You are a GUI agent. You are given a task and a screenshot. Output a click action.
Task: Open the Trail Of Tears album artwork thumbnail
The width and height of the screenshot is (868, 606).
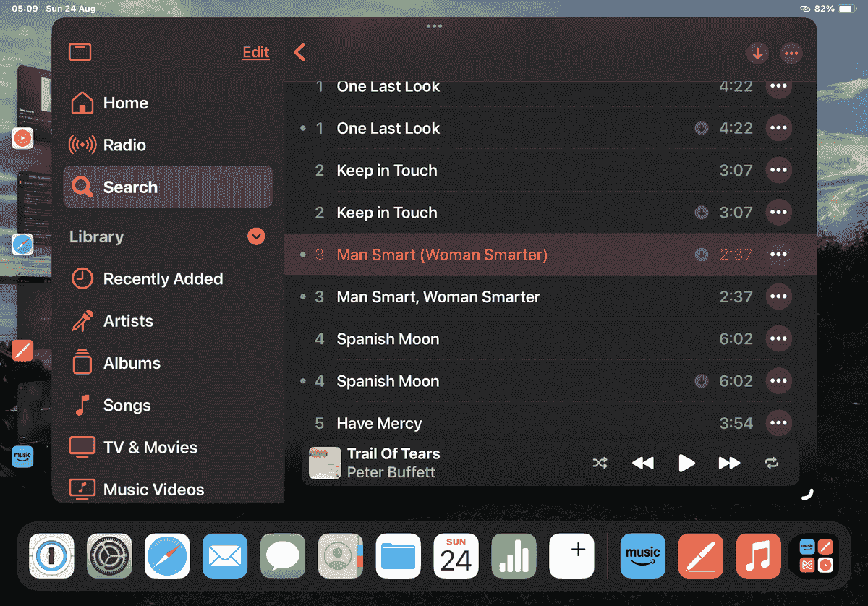click(325, 463)
